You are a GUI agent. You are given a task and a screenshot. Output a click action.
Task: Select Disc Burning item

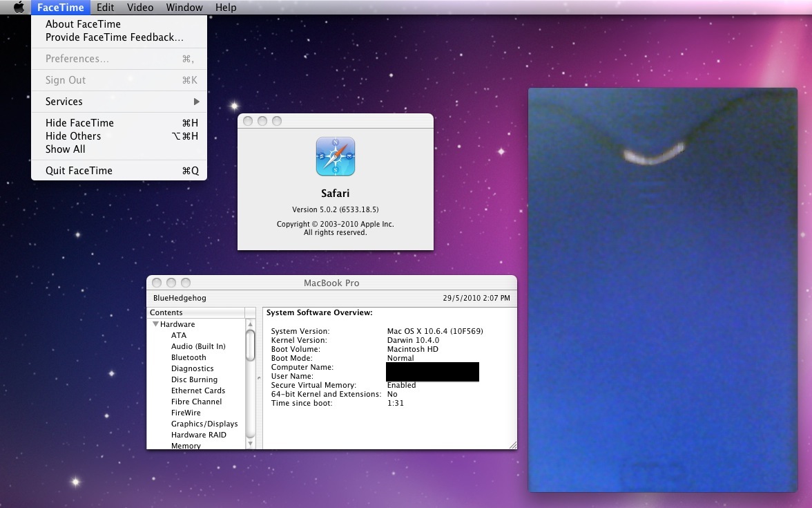(x=194, y=379)
